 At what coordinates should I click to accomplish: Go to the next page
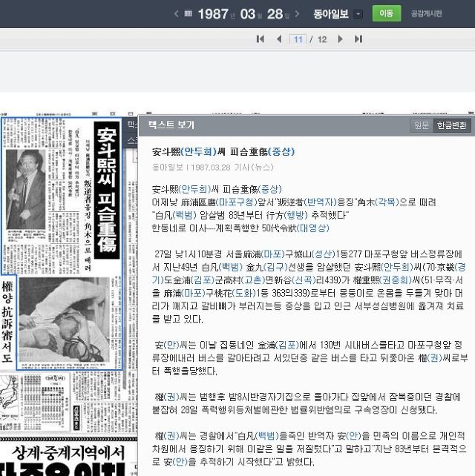pos(341,39)
